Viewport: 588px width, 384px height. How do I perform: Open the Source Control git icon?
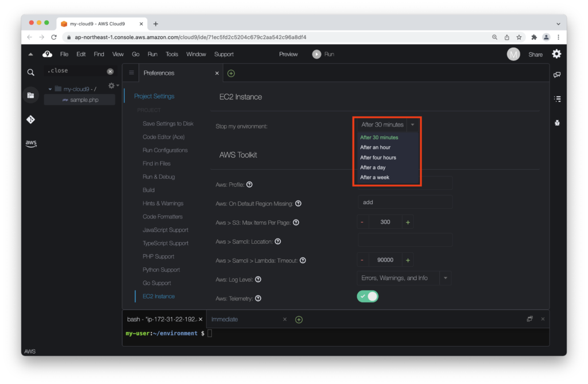(x=31, y=120)
